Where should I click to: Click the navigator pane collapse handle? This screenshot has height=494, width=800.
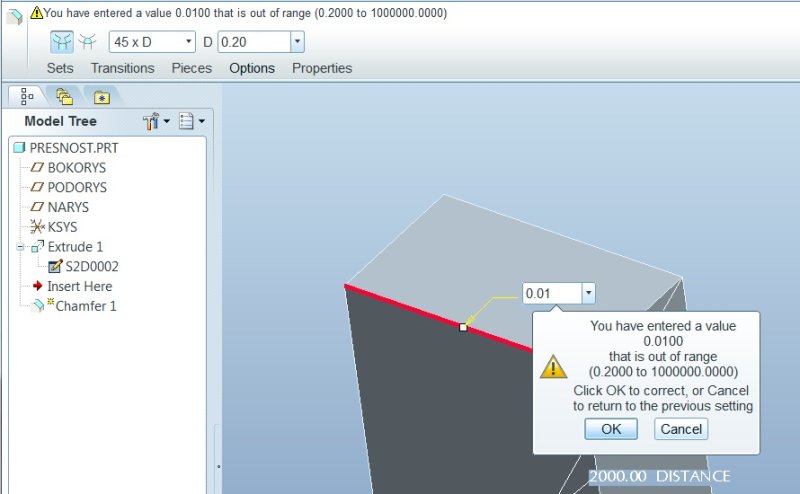click(x=218, y=466)
